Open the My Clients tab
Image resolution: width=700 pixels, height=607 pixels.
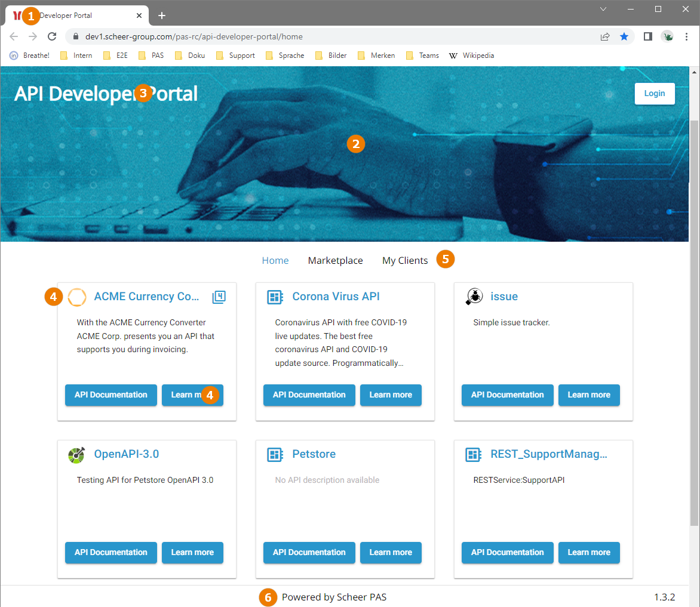click(x=405, y=260)
